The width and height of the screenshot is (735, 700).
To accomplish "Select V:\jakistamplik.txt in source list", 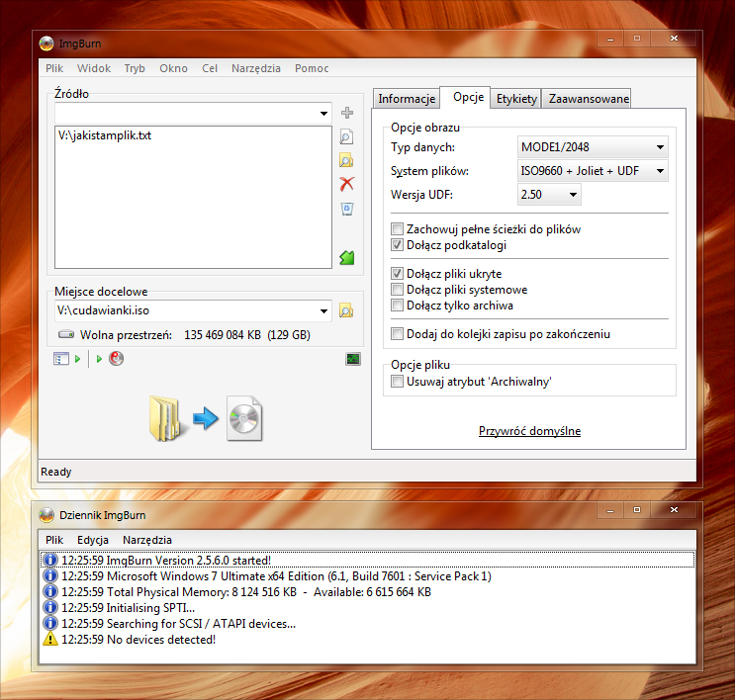I will (105, 135).
